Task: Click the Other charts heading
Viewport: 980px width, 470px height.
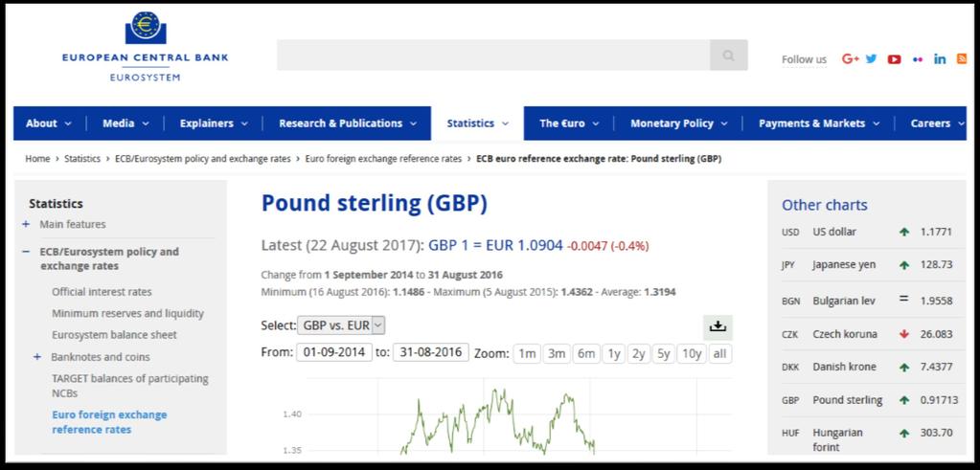Action: 825,205
